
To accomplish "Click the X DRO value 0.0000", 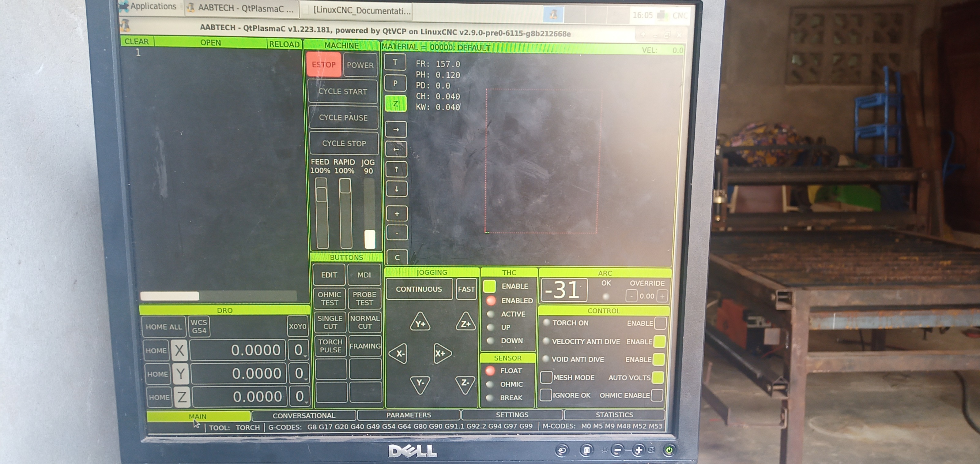I will (238, 350).
